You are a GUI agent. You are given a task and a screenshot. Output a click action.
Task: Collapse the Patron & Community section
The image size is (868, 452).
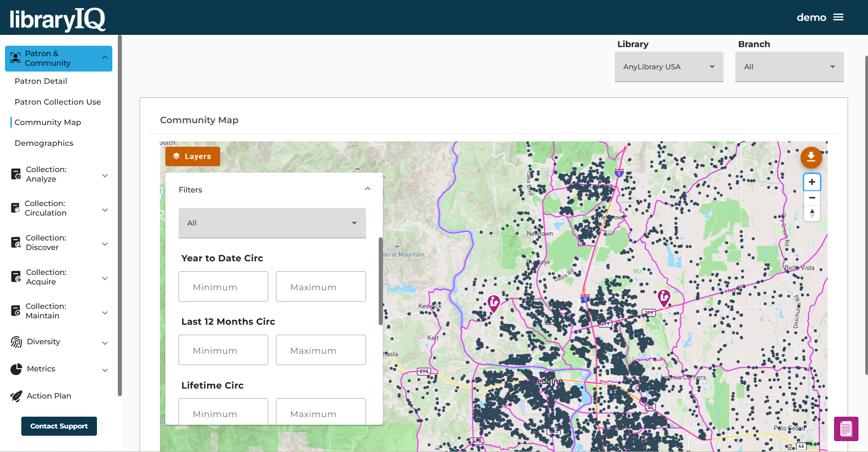105,58
